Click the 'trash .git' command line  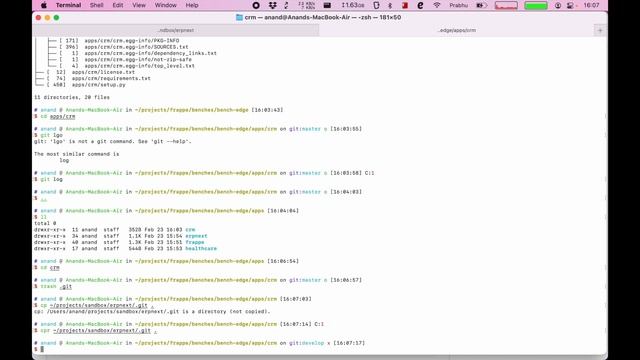(56, 287)
